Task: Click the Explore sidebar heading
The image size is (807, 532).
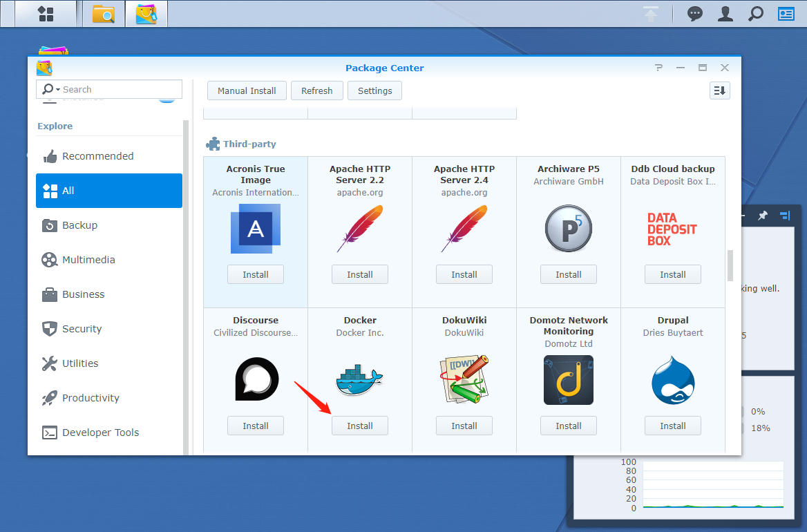Action: pyautogui.click(x=55, y=126)
